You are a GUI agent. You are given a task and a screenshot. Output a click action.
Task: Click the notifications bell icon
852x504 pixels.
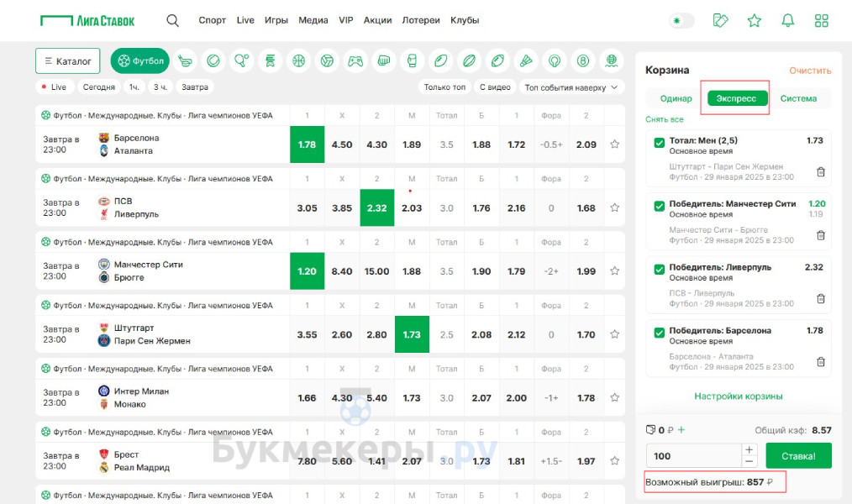point(788,20)
